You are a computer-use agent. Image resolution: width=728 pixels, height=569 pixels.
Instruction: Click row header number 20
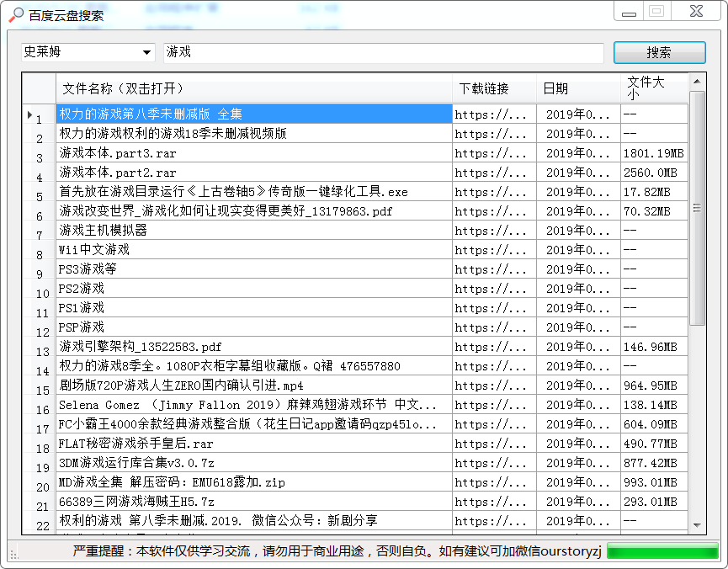coord(39,482)
